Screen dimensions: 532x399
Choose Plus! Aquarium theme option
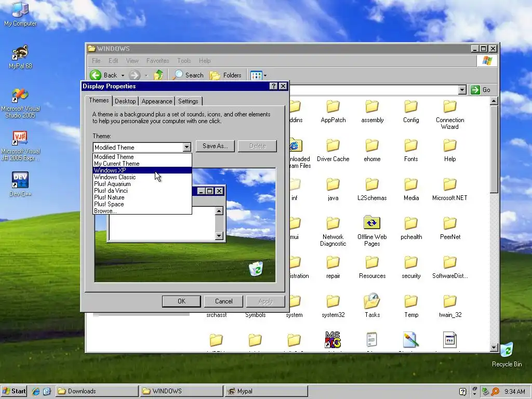142,184
